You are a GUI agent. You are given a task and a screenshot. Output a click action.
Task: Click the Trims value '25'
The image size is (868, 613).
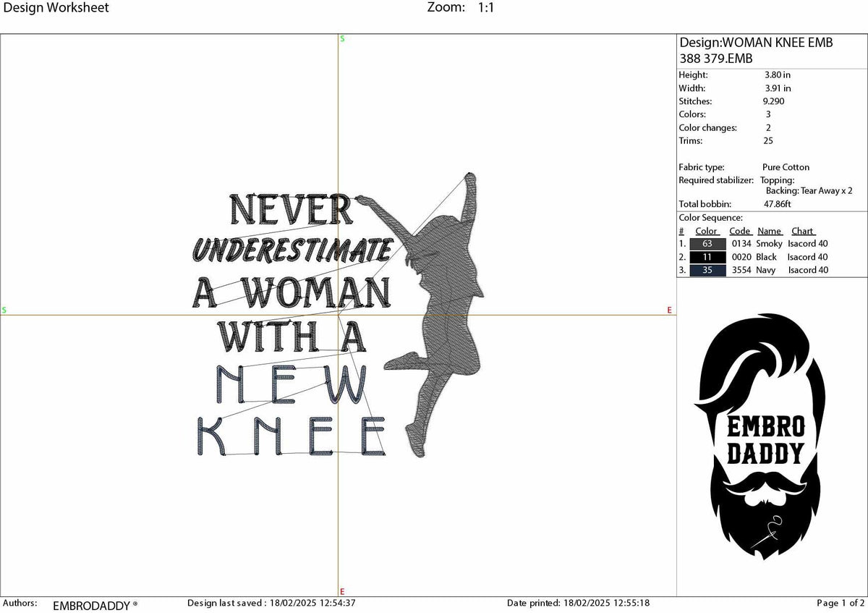click(x=768, y=140)
